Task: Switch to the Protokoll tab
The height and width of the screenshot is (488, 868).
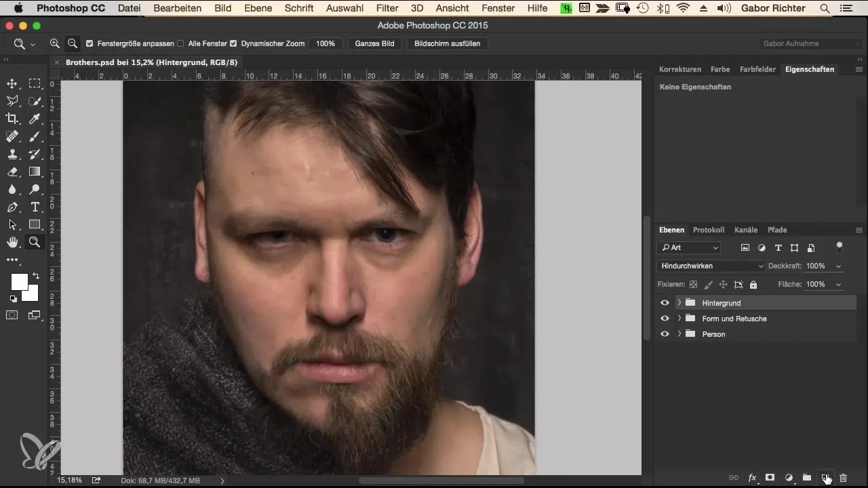Action: [709, 230]
